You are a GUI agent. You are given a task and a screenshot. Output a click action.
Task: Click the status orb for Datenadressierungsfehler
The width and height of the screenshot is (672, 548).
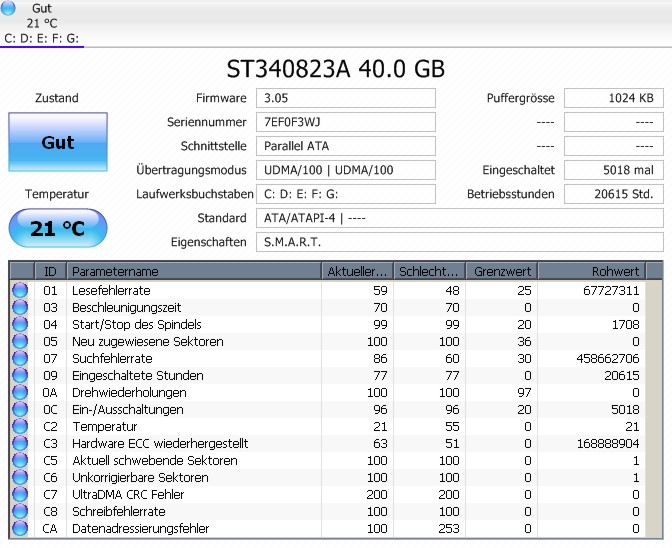click(20, 528)
